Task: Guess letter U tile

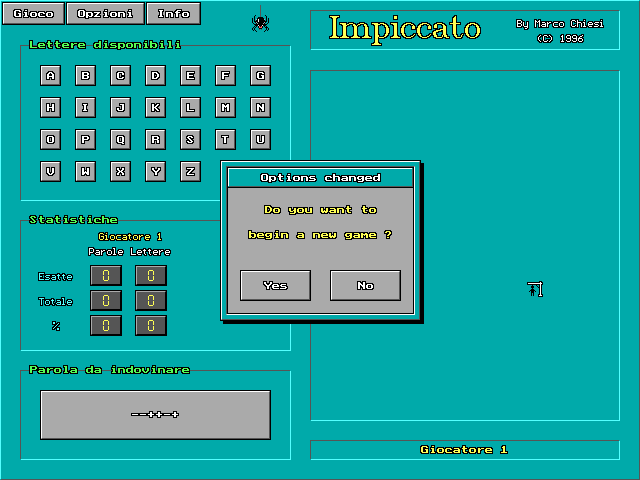Action: 260,140
